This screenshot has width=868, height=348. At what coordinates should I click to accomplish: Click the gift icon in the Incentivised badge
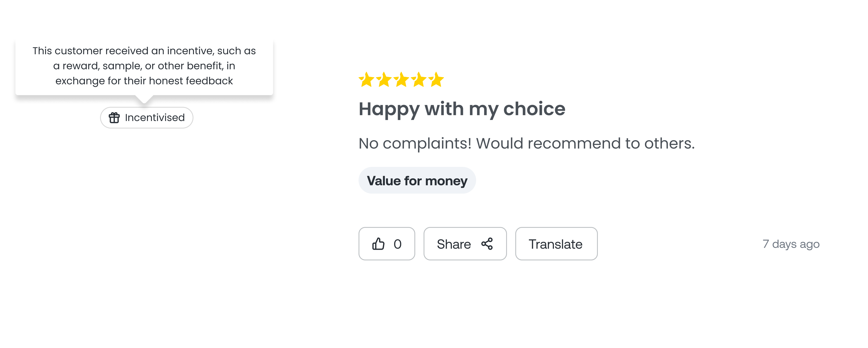(114, 118)
